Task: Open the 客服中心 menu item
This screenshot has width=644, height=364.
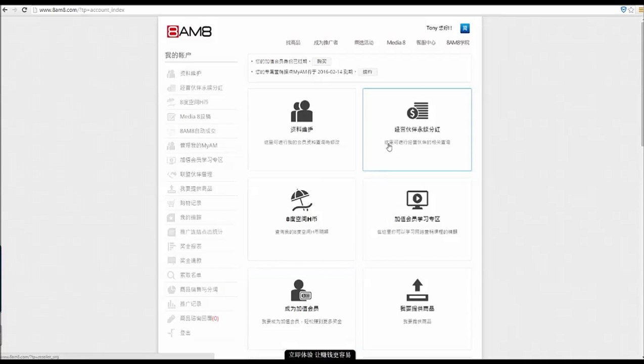Action: [x=426, y=43]
